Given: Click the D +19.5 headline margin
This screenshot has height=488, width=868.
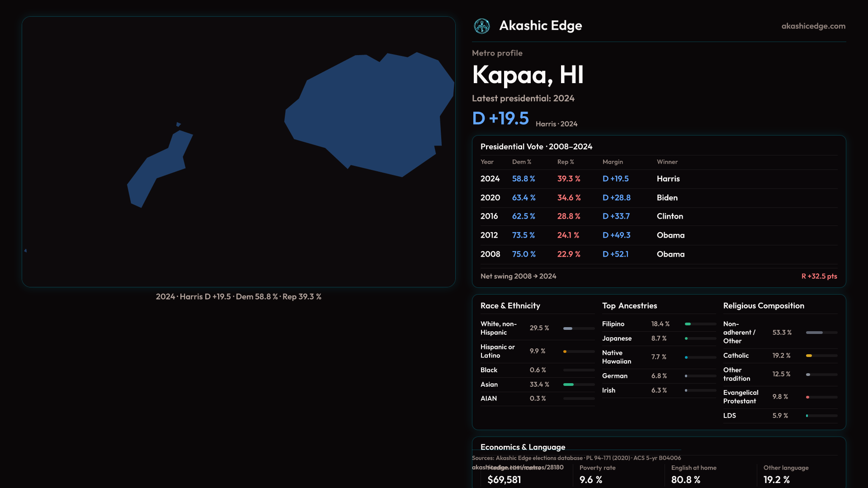Looking at the screenshot, I should point(500,118).
